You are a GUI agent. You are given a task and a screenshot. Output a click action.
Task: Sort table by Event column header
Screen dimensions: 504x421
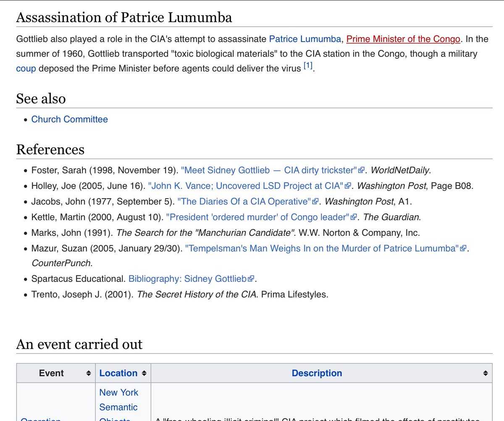click(x=56, y=373)
